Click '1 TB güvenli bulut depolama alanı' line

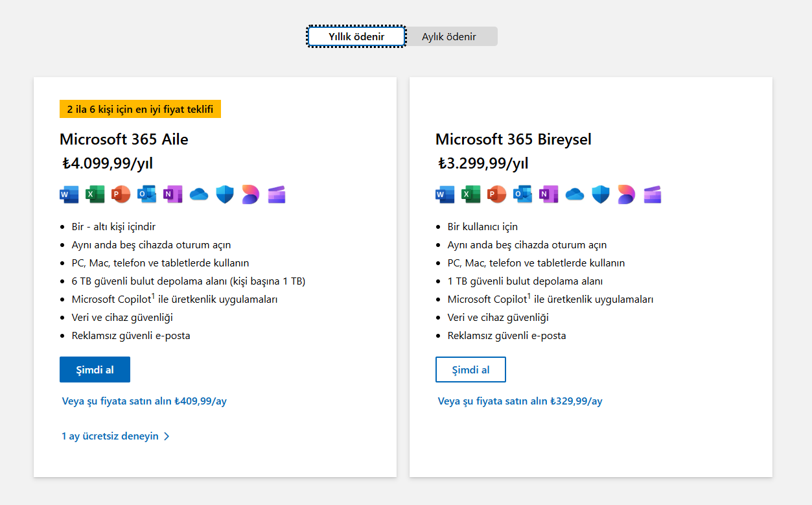pyautogui.click(x=526, y=281)
